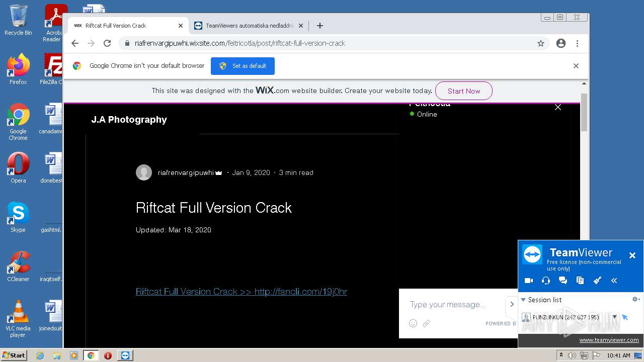This screenshot has width=644, height=362.
Task: Click the TeamViewer logo in panel
Action: coord(532,254)
